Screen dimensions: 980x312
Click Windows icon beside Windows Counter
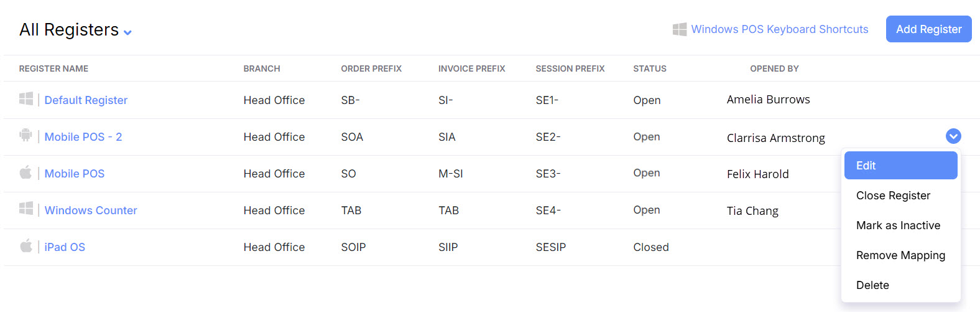pos(26,209)
